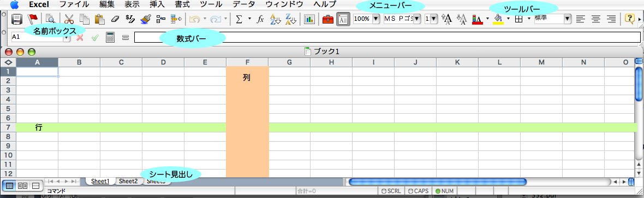Switch to page layout view button
The image size is (644, 198).
click(22, 185)
